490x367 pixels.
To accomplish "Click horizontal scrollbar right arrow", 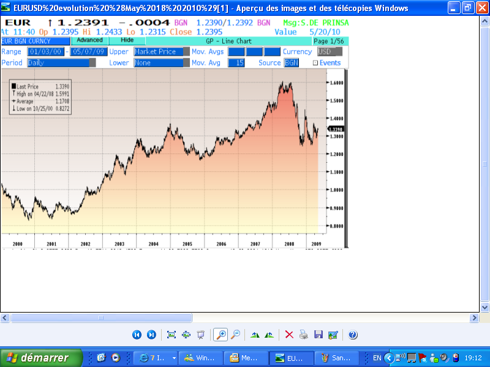I will click(x=474, y=318).
